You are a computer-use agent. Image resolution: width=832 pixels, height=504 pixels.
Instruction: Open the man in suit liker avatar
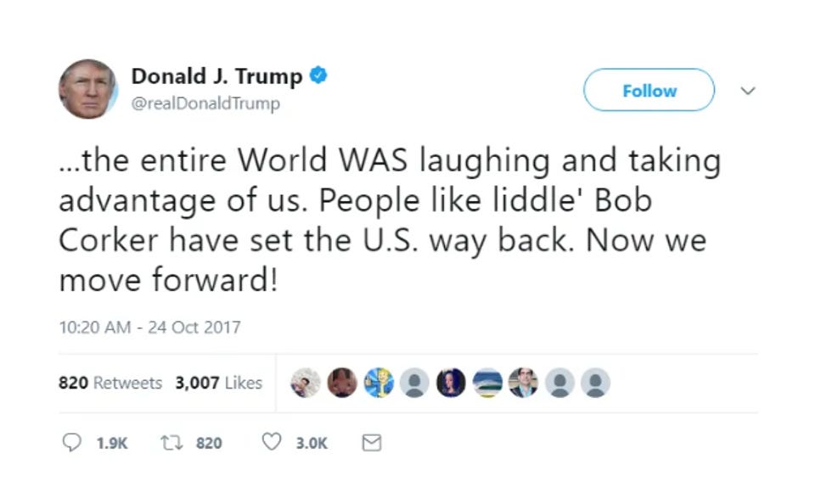coord(523,383)
